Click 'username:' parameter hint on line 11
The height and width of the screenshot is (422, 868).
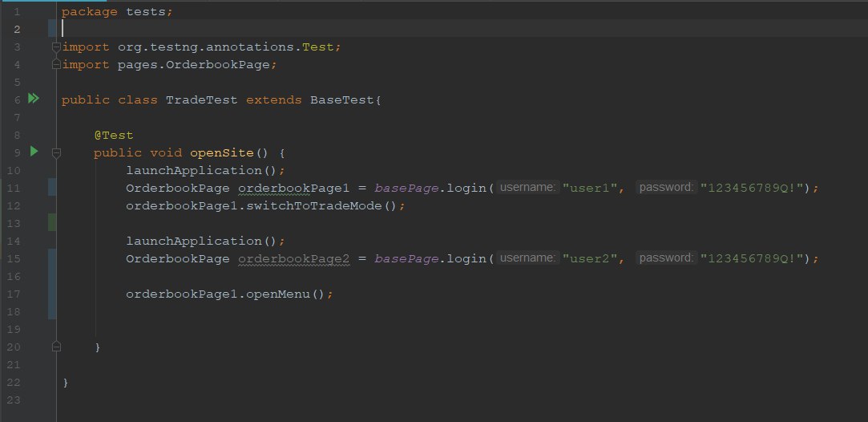coord(527,188)
